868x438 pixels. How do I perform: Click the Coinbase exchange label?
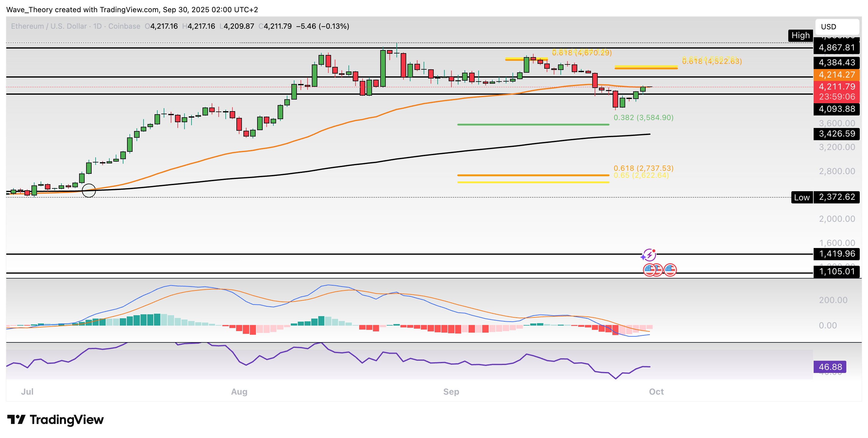[x=124, y=26]
